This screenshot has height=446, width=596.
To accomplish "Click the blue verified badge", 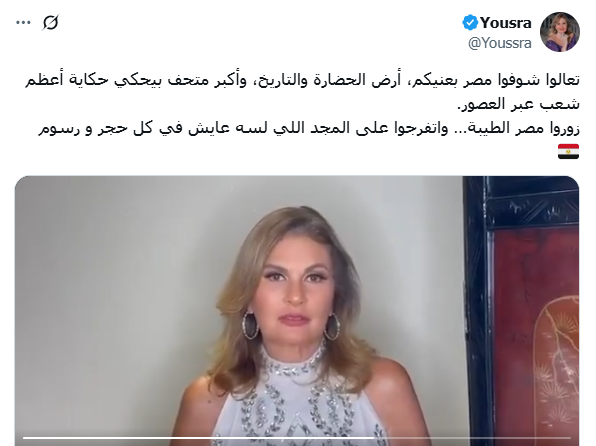I will point(470,23).
